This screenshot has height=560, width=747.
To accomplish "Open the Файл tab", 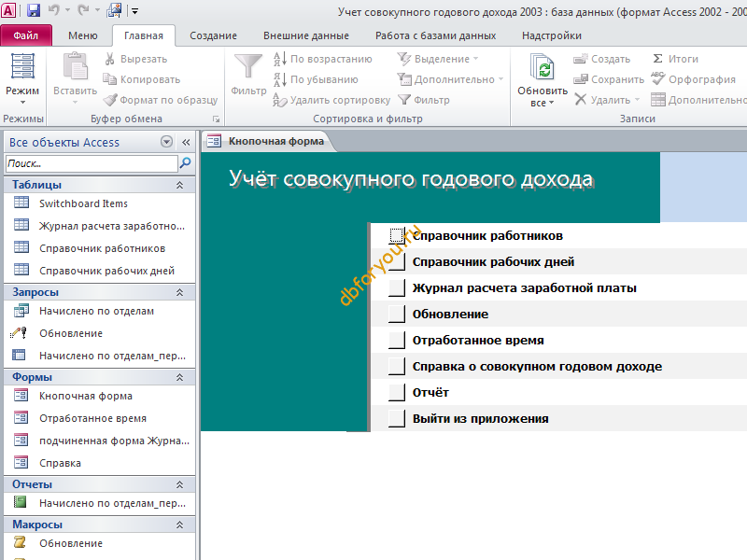I will pos(26,35).
